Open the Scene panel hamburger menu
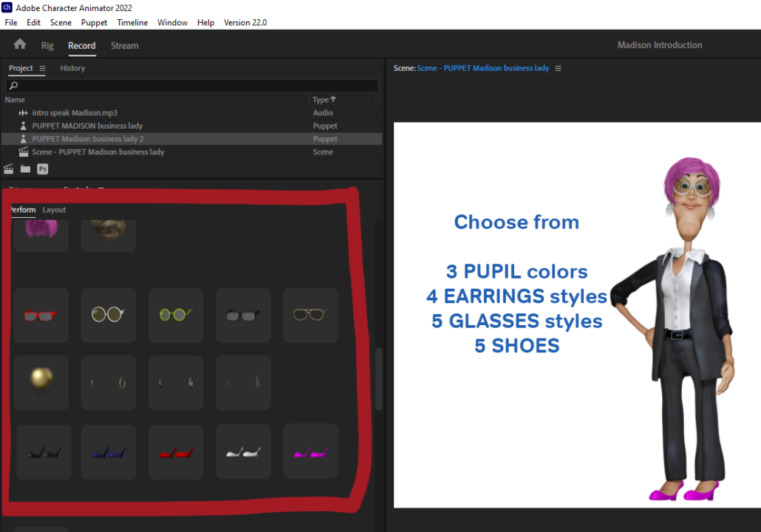This screenshot has width=761, height=532. [558, 69]
